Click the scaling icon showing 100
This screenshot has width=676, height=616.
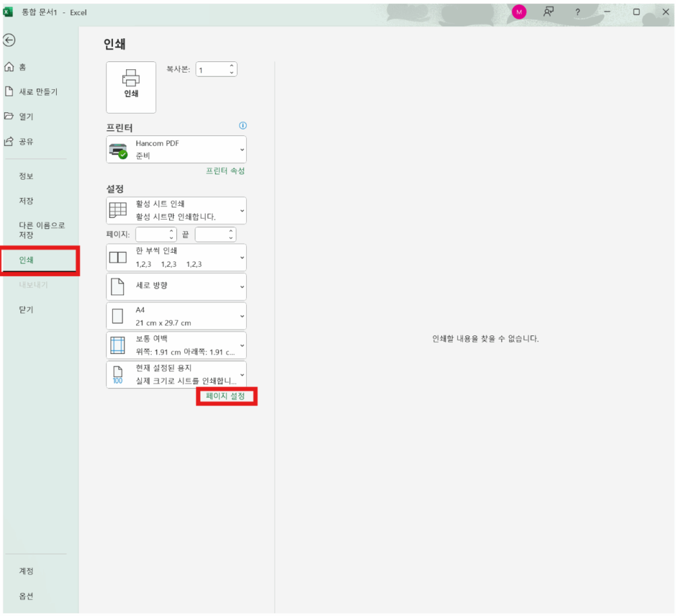118,374
